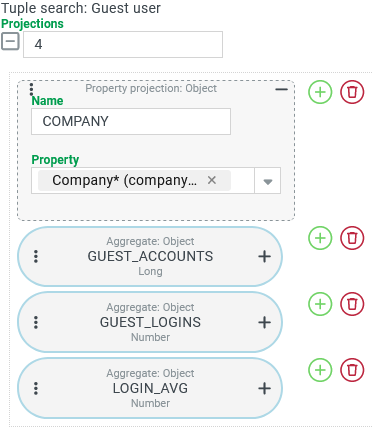
Task: Expand the LOGIN_AVG aggregate with plus
Action: click(x=264, y=388)
